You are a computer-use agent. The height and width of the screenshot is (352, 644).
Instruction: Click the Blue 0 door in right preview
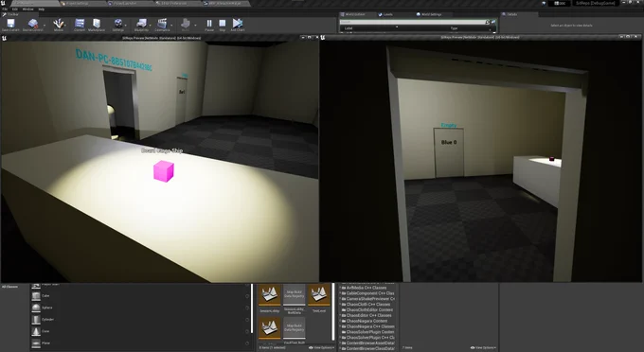(449, 151)
